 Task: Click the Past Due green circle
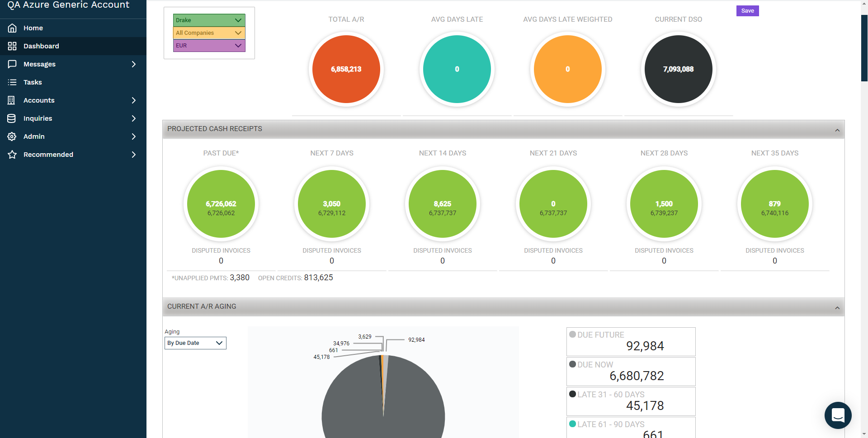[221, 204]
